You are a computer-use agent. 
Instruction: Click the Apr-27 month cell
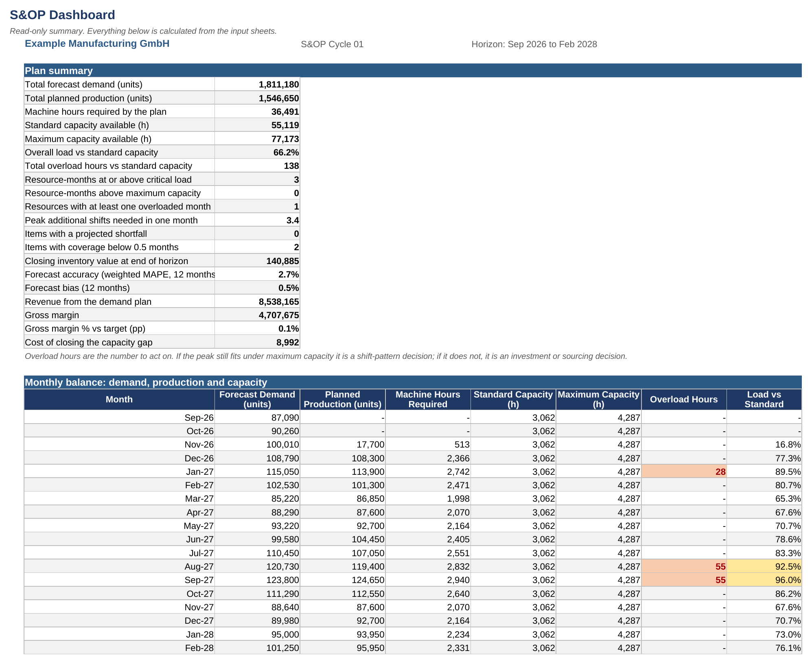point(119,512)
